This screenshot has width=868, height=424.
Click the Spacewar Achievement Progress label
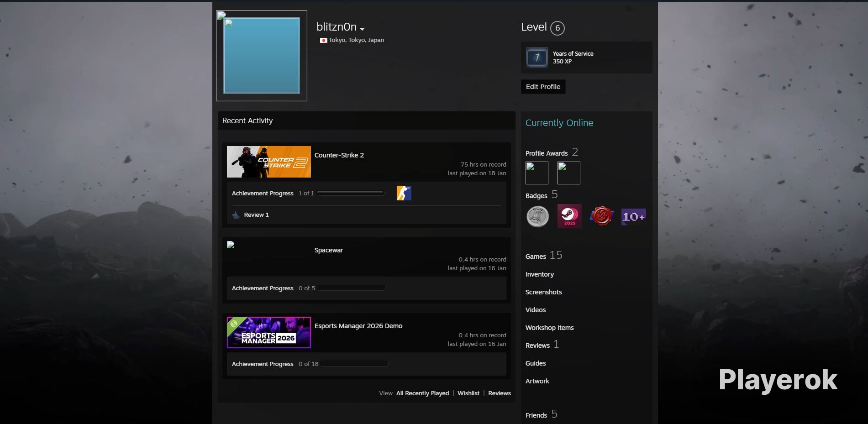pos(263,288)
